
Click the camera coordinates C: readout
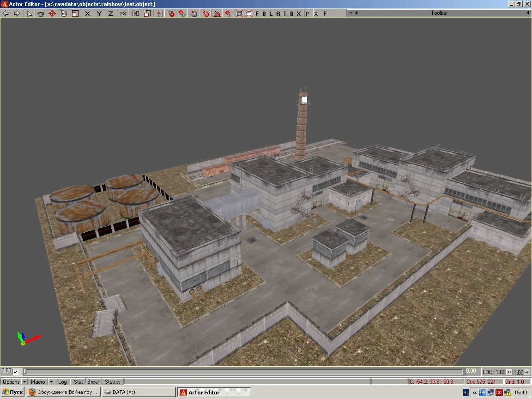(x=436, y=382)
